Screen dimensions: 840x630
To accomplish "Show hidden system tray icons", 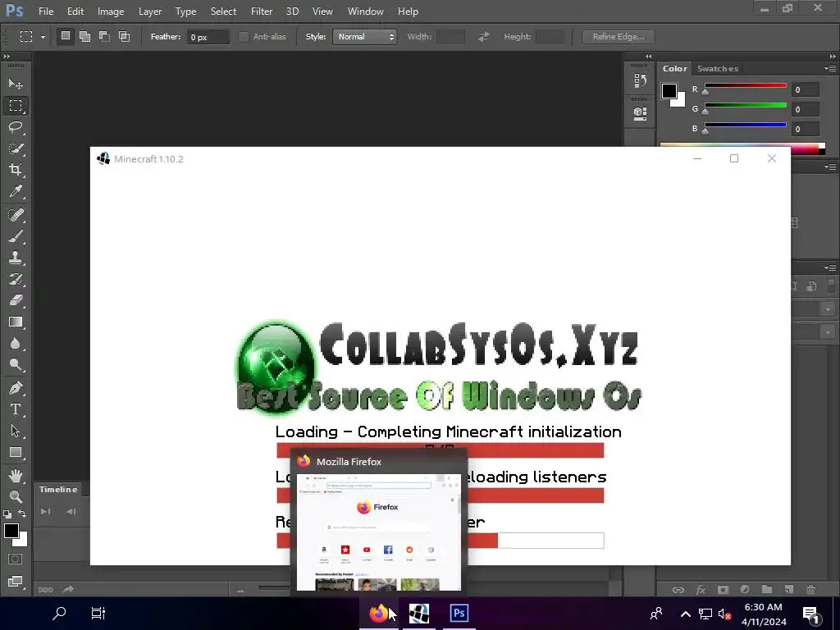I will pyautogui.click(x=685, y=614).
